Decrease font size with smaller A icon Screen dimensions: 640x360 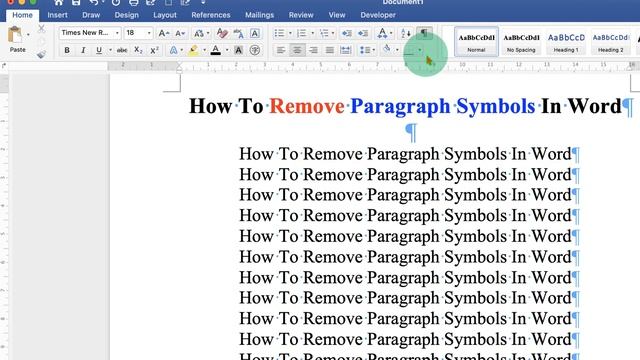point(180,33)
